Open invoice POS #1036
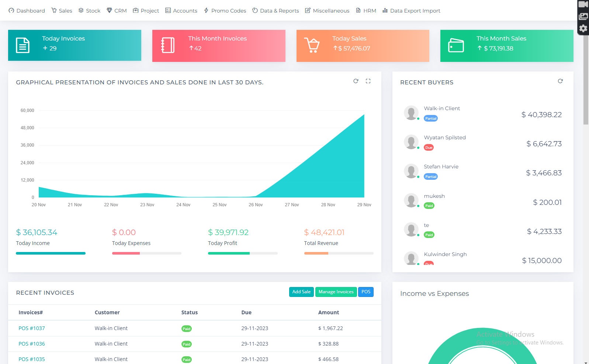Viewport: 589px width, 364px height. (32, 344)
